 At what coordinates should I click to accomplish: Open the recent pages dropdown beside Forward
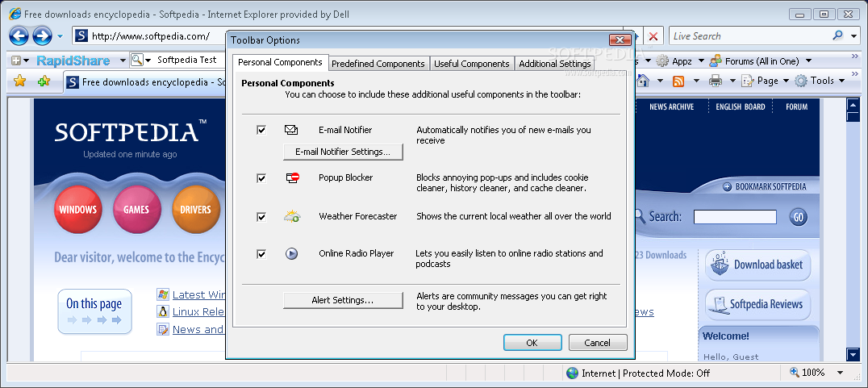pyautogui.click(x=60, y=37)
